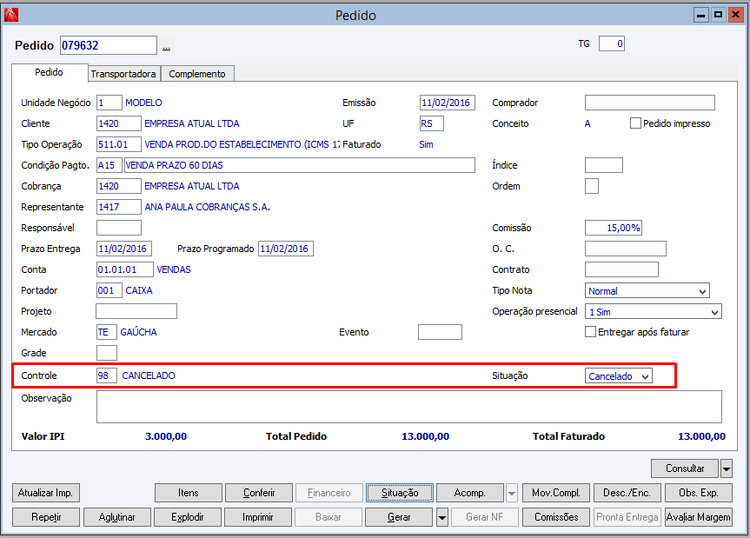The height and width of the screenshot is (538, 750).
Task: Click the Prazo Entrega date field
Action: pos(124,249)
